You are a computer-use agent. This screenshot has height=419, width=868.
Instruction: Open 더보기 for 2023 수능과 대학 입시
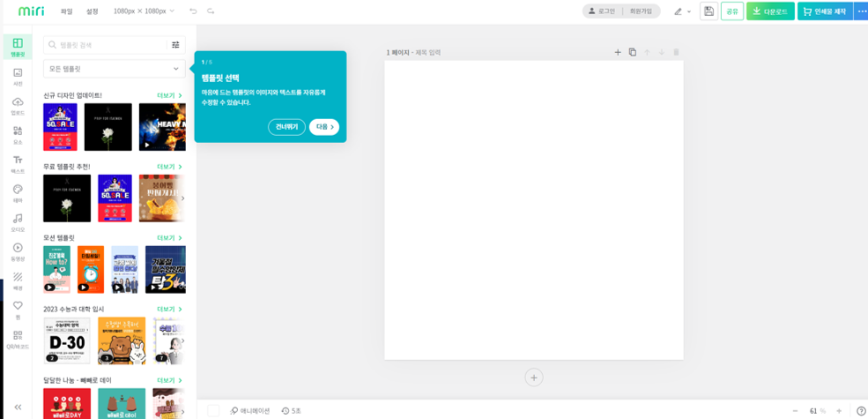(x=169, y=309)
